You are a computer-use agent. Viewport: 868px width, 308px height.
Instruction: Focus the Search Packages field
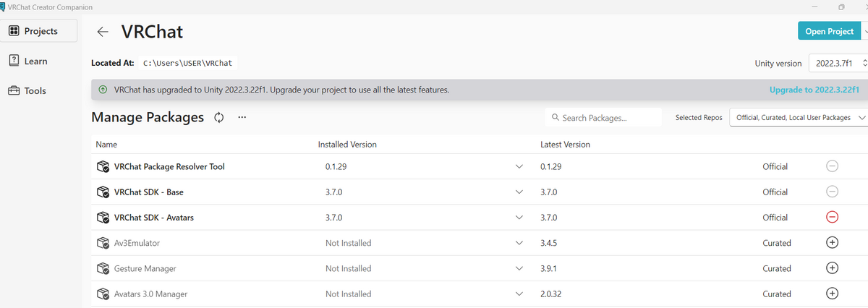603,117
